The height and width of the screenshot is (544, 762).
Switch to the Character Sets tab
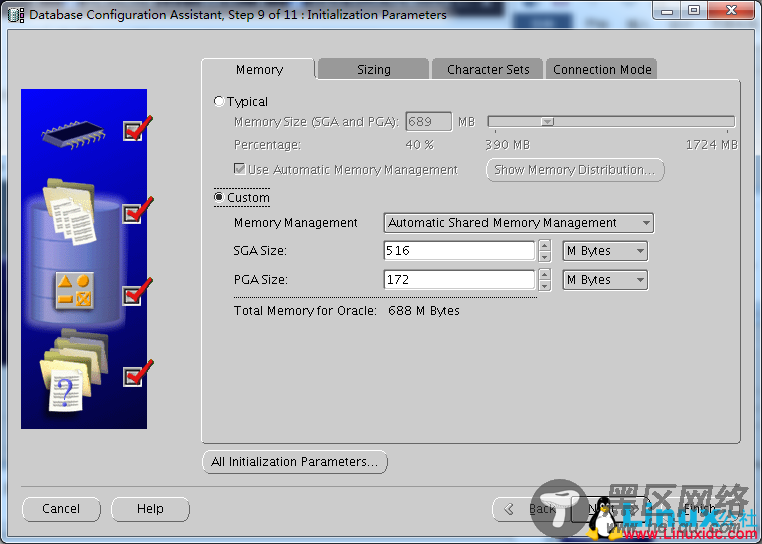click(487, 70)
